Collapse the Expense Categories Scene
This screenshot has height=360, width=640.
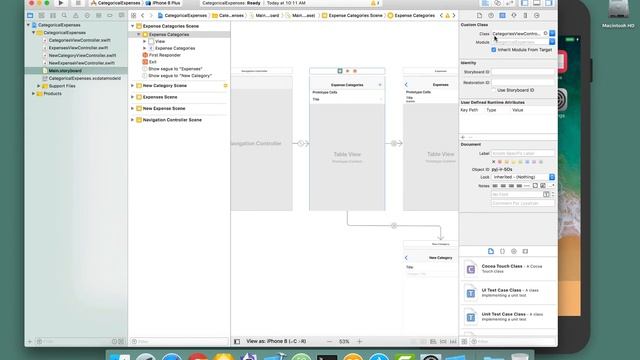132,26
